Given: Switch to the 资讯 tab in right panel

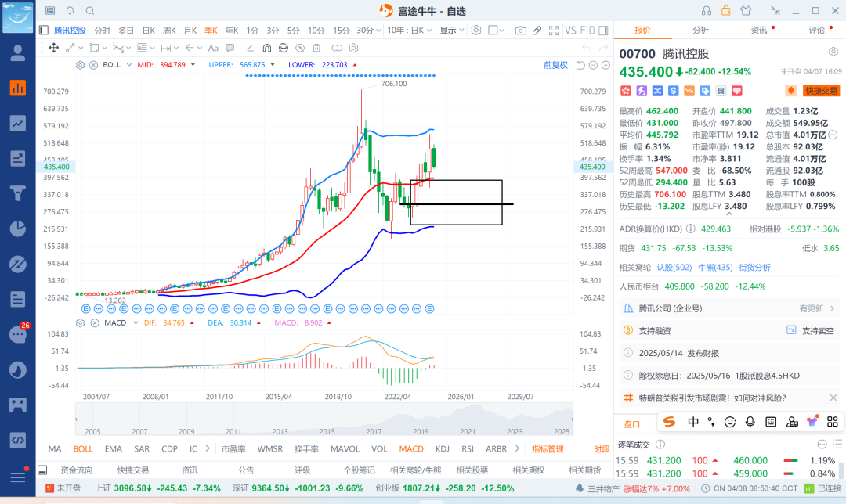Looking at the screenshot, I should click(x=758, y=31).
